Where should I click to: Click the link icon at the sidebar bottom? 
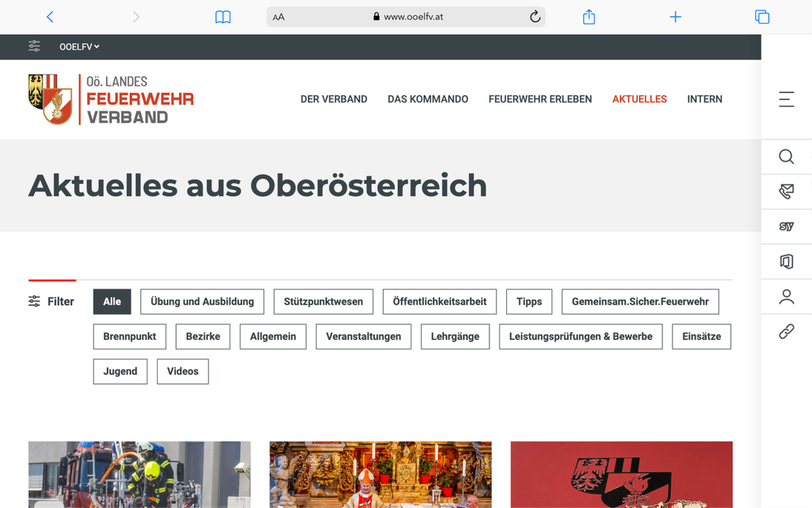point(786,331)
